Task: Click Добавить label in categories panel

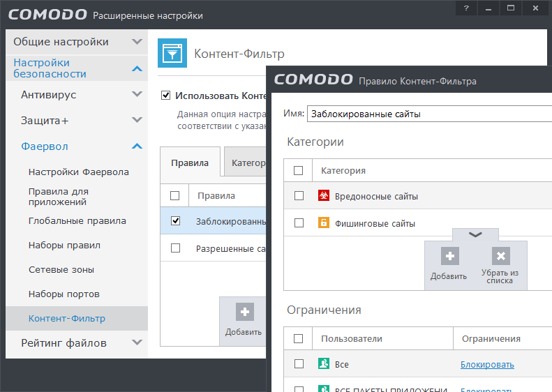Action: 449,276
